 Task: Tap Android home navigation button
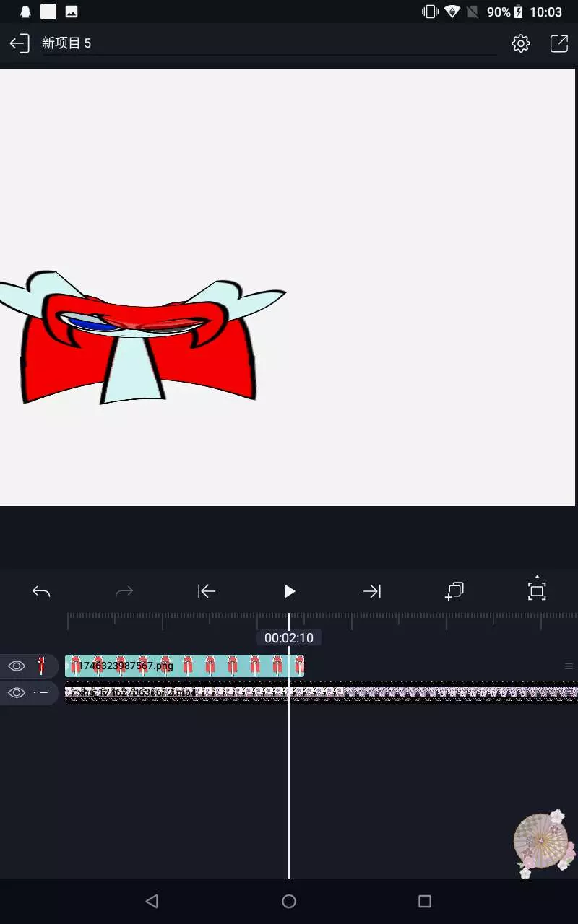[x=289, y=901]
